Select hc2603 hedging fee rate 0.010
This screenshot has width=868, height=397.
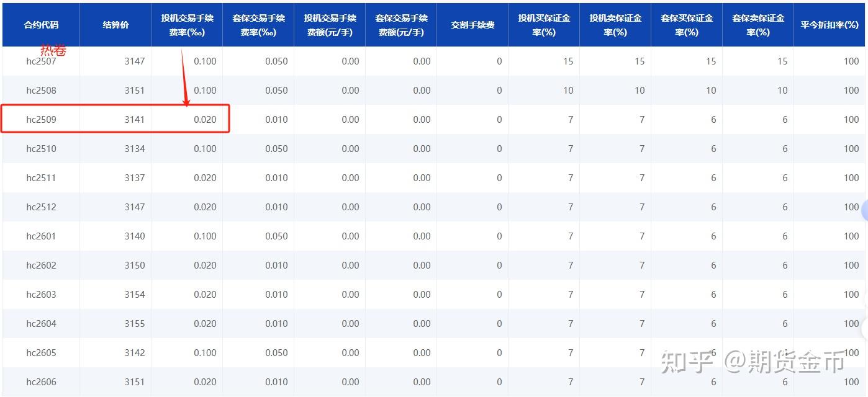[x=276, y=295]
